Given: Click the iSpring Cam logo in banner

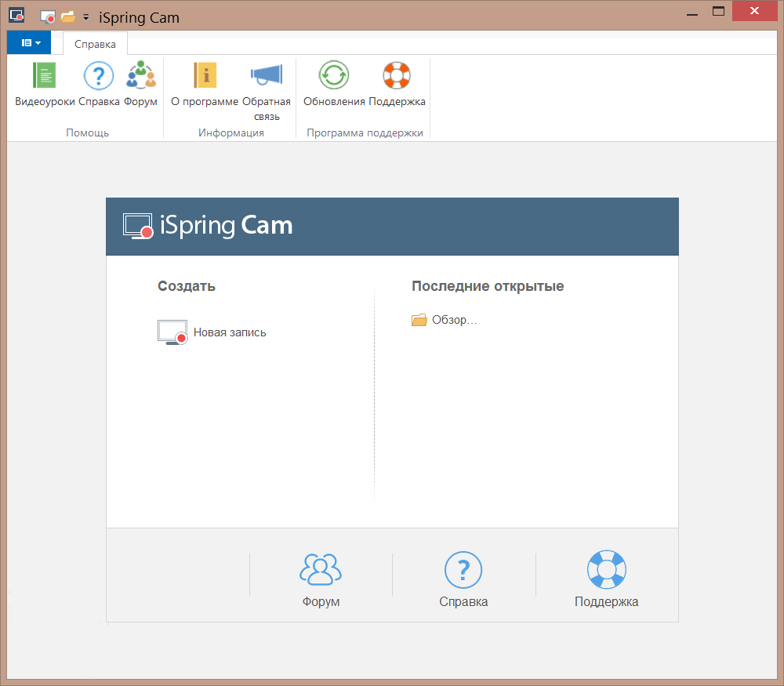Looking at the screenshot, I should click(x=208, y=226).
